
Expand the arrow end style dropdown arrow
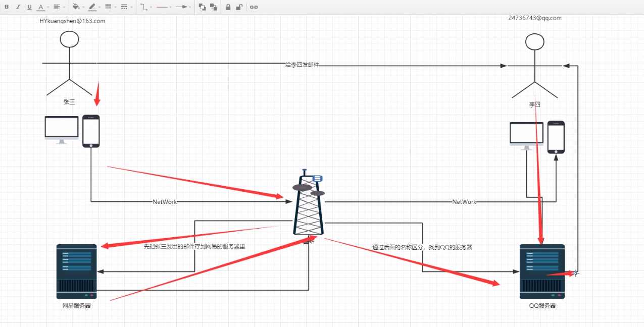[x=190, y=8]
